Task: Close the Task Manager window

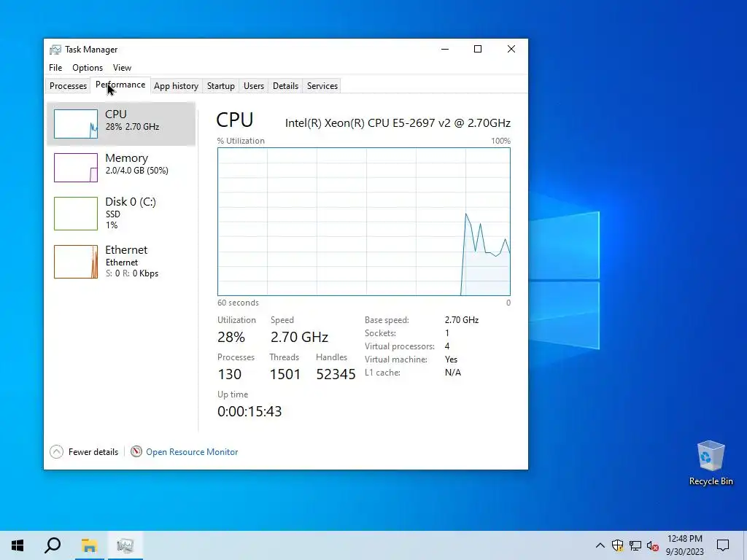Action: (511, 49)
